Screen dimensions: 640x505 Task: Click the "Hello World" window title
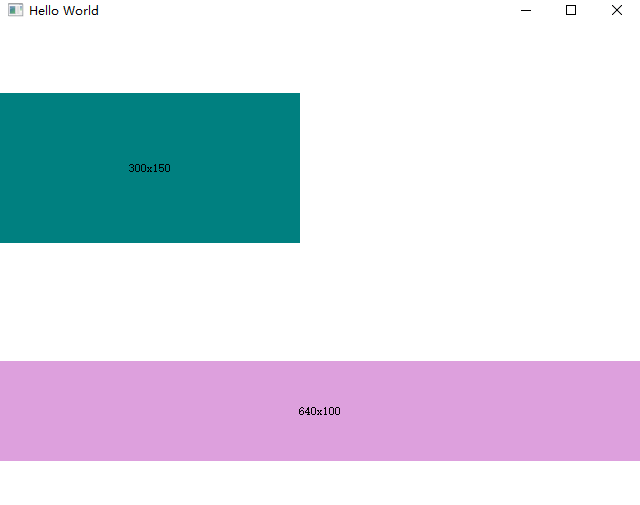point(64,11)
